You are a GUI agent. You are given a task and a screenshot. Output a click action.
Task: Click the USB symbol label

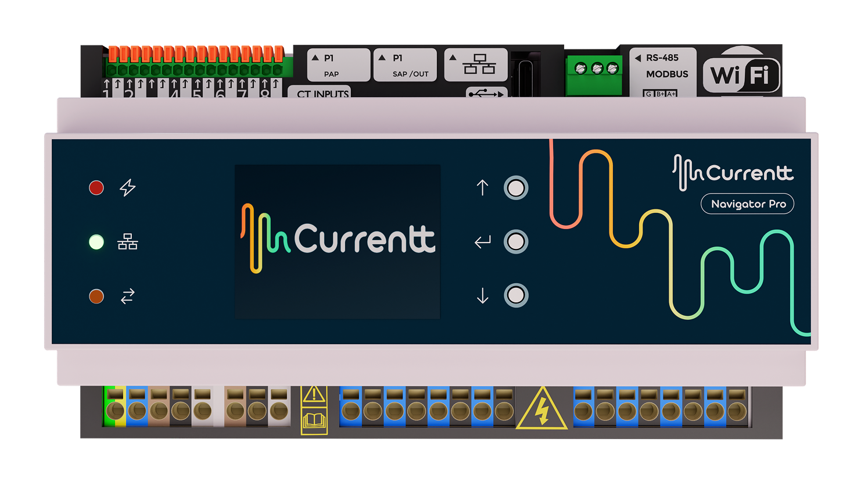pos(486,93)
